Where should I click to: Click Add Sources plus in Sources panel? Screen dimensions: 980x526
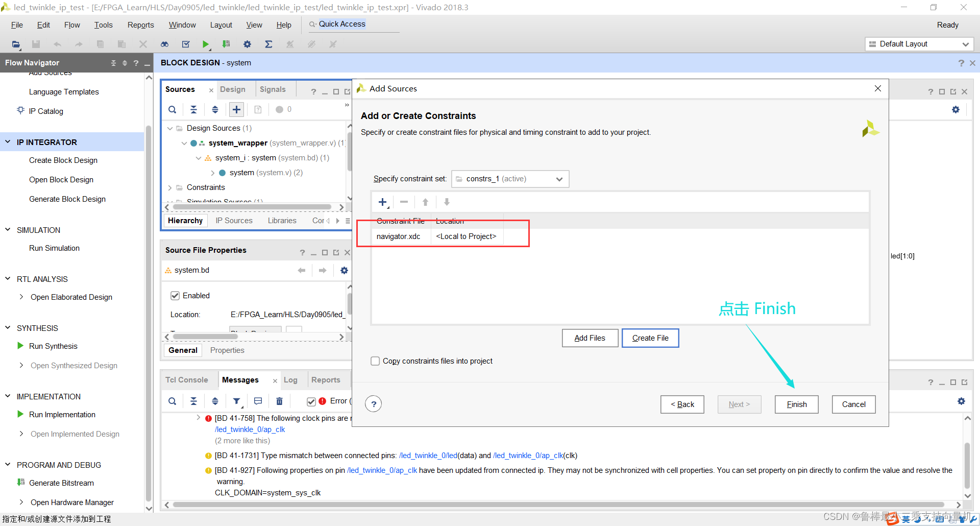tap(236, 109)
